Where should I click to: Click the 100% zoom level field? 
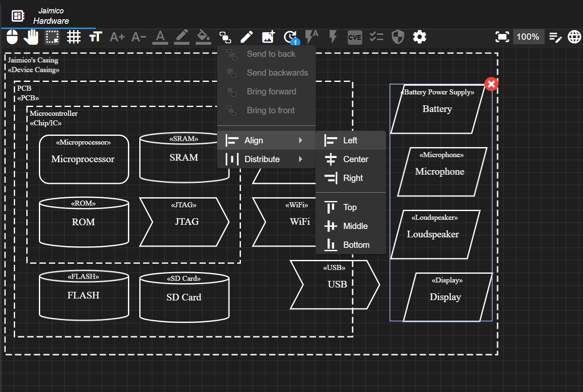[528, 37]
